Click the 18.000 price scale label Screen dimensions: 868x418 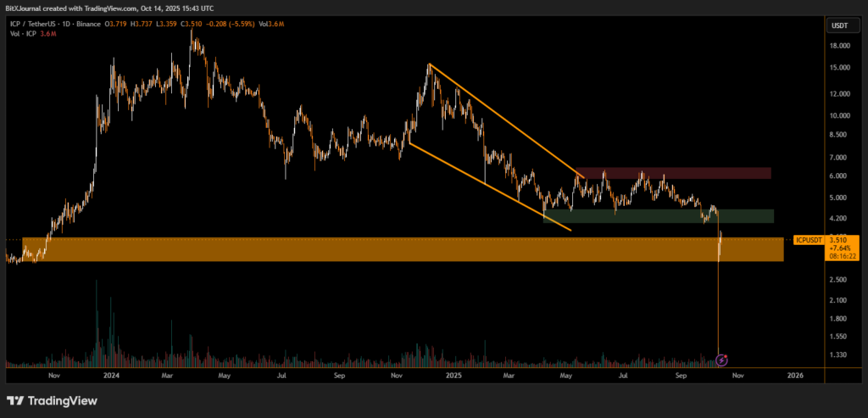point(839,47)
